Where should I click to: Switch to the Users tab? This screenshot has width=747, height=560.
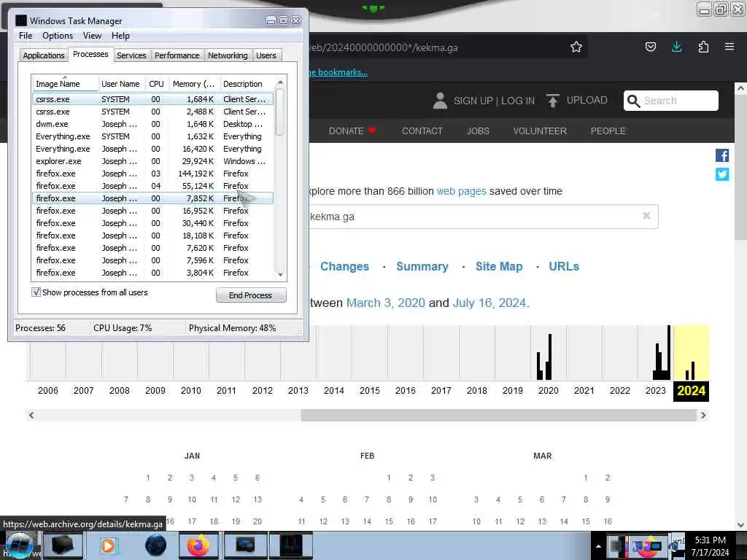pyautogui.click(x=266, y=55)
